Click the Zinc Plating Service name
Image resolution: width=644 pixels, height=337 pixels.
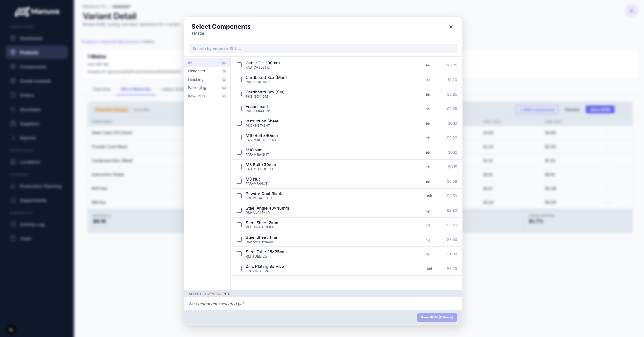pos(265,266)
